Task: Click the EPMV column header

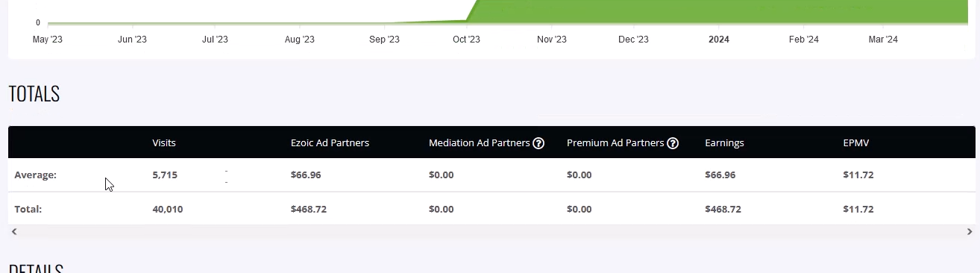Action: click(x=856, y=143)
